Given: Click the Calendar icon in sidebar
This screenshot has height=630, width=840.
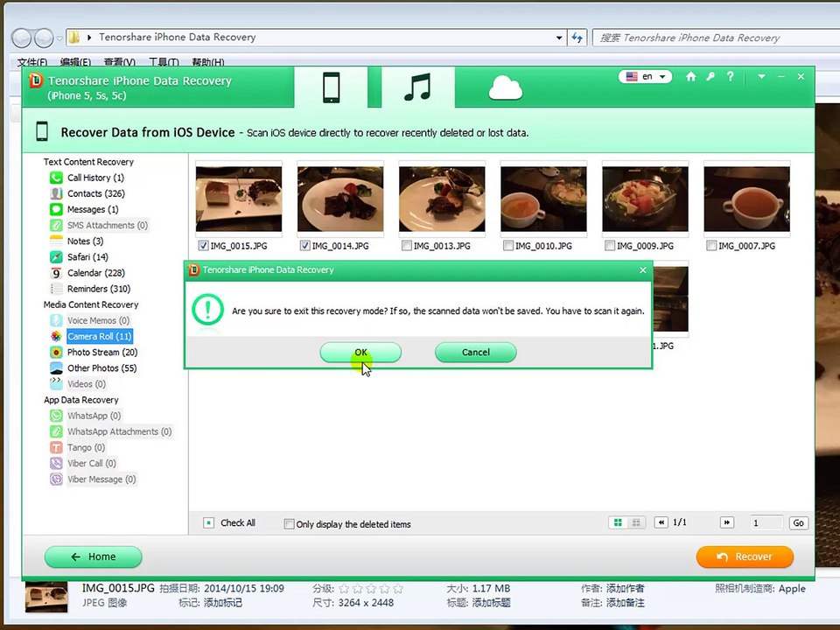Looking at the screenshot, I should [56, 273].
